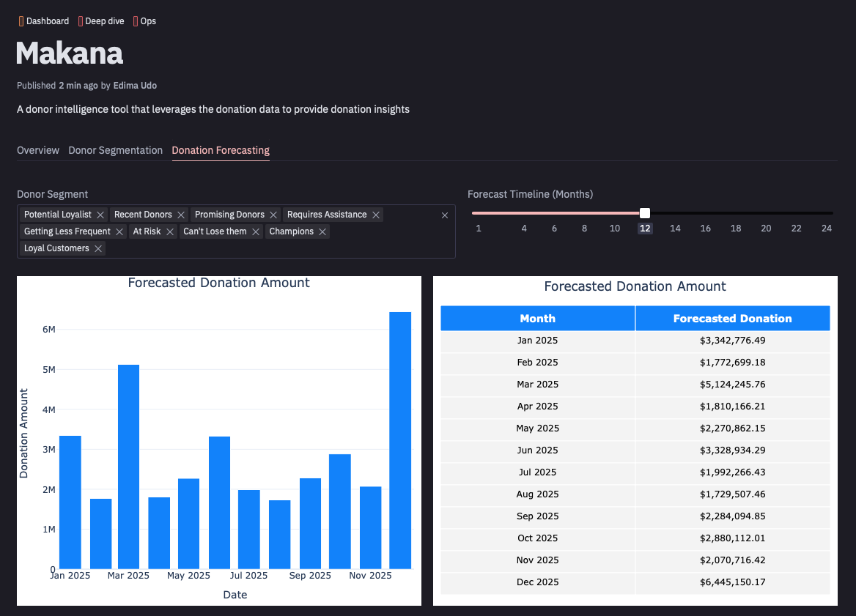Click the Donation Amount y-axis label
The height and width of the screenshot is (616, 856).
pyautogui.click(x=23, y=433)
